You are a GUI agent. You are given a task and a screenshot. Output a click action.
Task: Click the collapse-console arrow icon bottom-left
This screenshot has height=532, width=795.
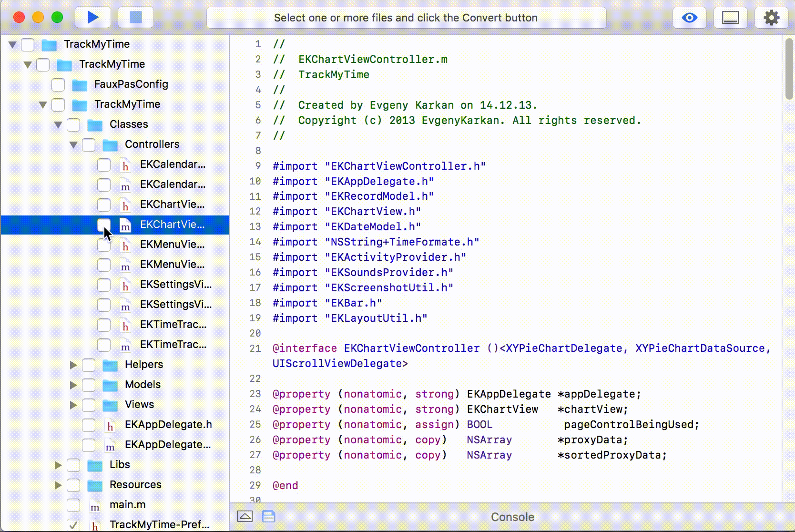[245, 516]
